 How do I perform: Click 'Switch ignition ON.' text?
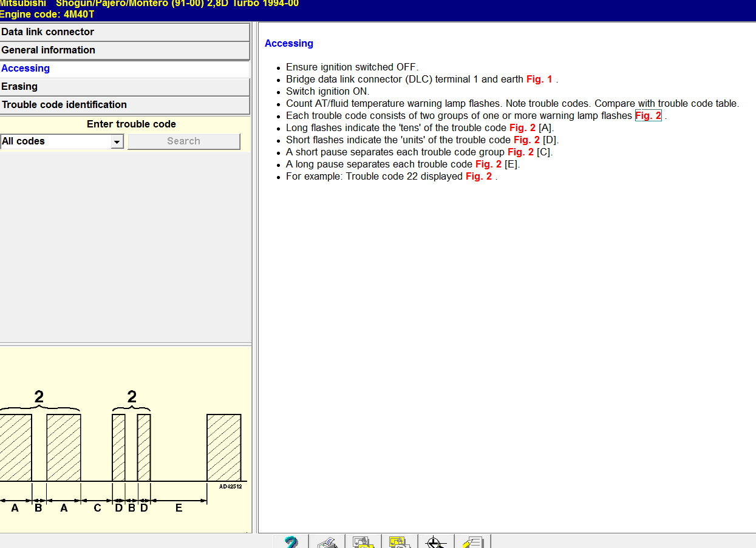tap(327, 91)
